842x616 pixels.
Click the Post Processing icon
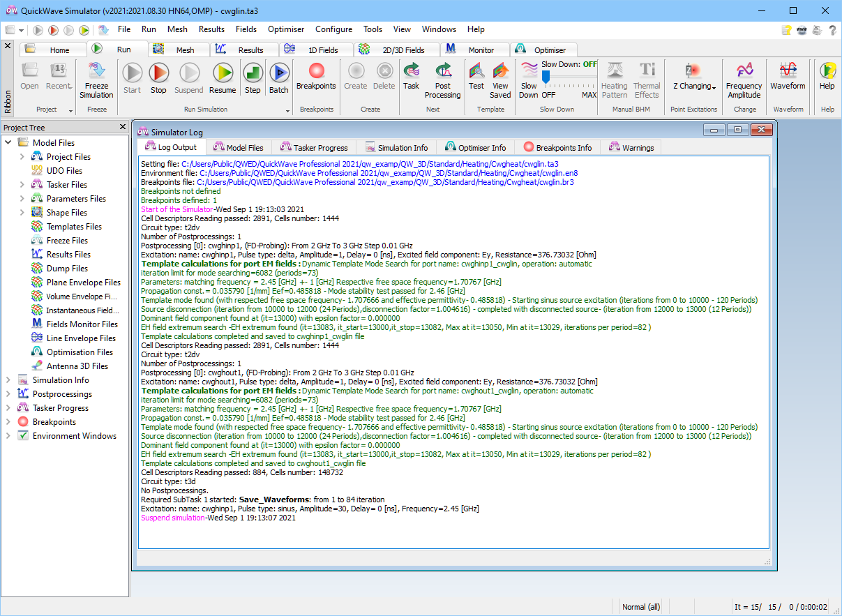click(443, 70)
